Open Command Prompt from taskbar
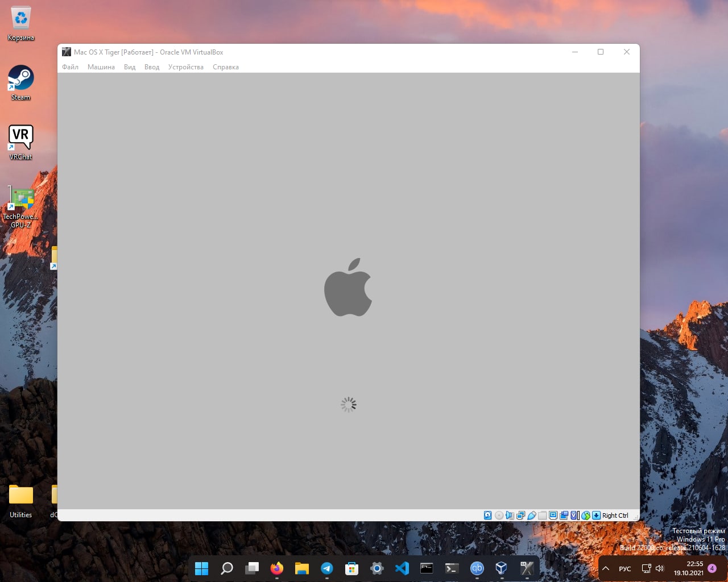Screen dimensions: 728x582 coord(427,568)
